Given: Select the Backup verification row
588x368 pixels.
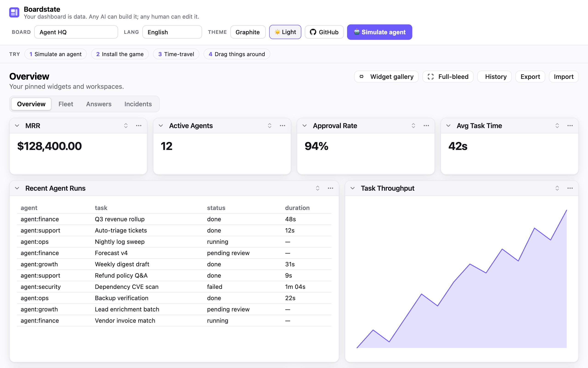Looking at the screenshot, I should click(x=174, y=298).
